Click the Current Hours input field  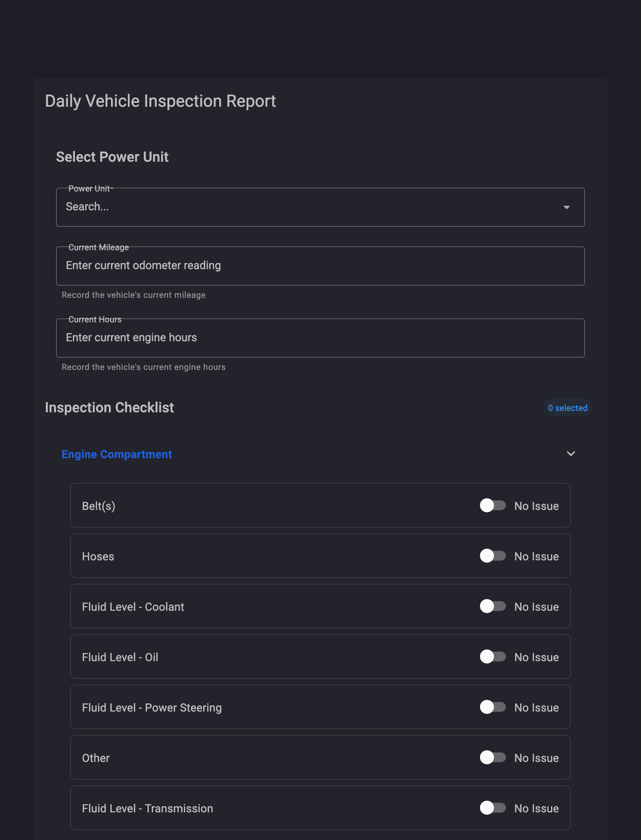coord(320,338)
